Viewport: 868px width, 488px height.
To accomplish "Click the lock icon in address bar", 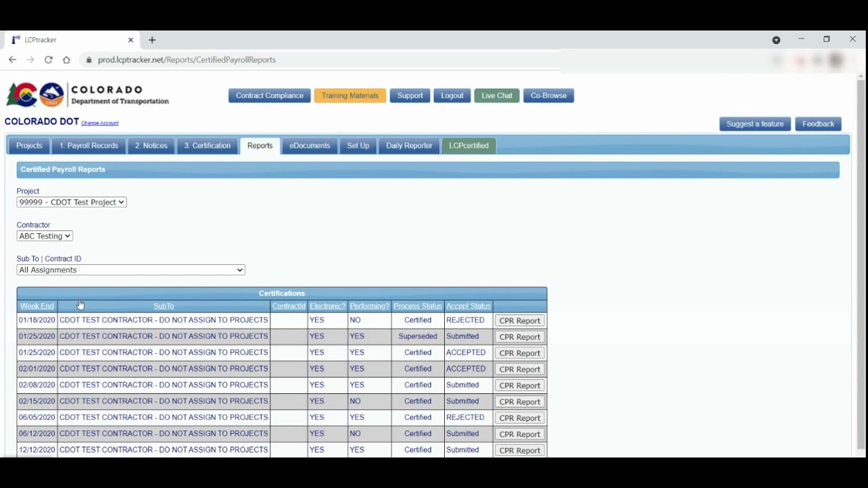I will click(89, 60).
